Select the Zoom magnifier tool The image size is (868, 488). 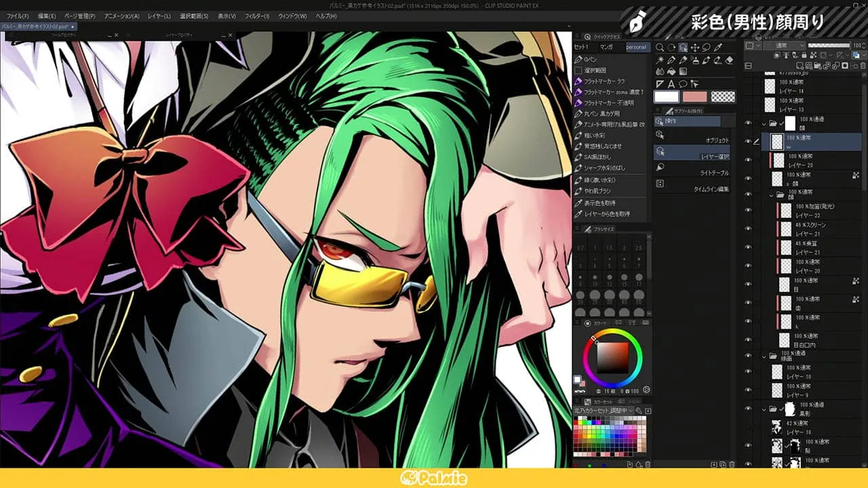[x=660, y=48]
